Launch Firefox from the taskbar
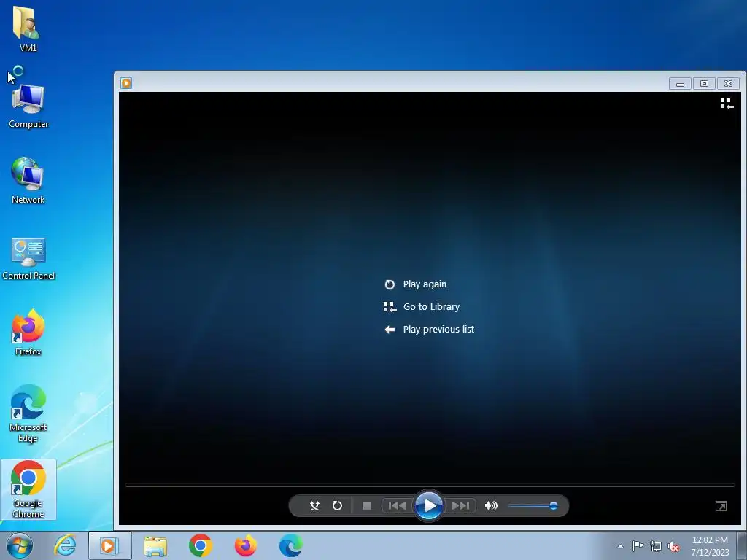747x560 pixels. 245,545
